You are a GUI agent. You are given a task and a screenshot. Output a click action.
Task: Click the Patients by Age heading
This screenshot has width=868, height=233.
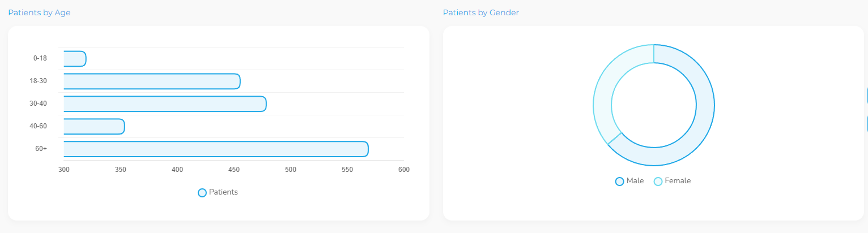pyautogui.click(x=39, y=12)
